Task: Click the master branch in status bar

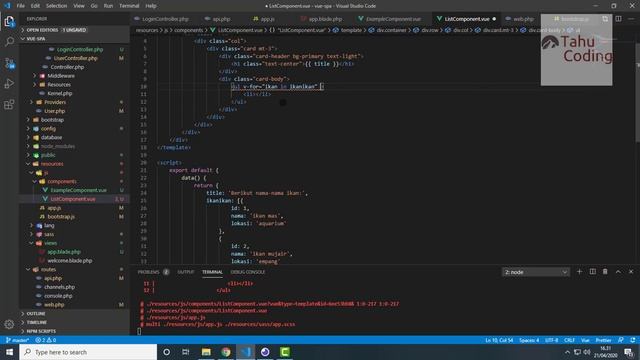Action: [17, 340]
